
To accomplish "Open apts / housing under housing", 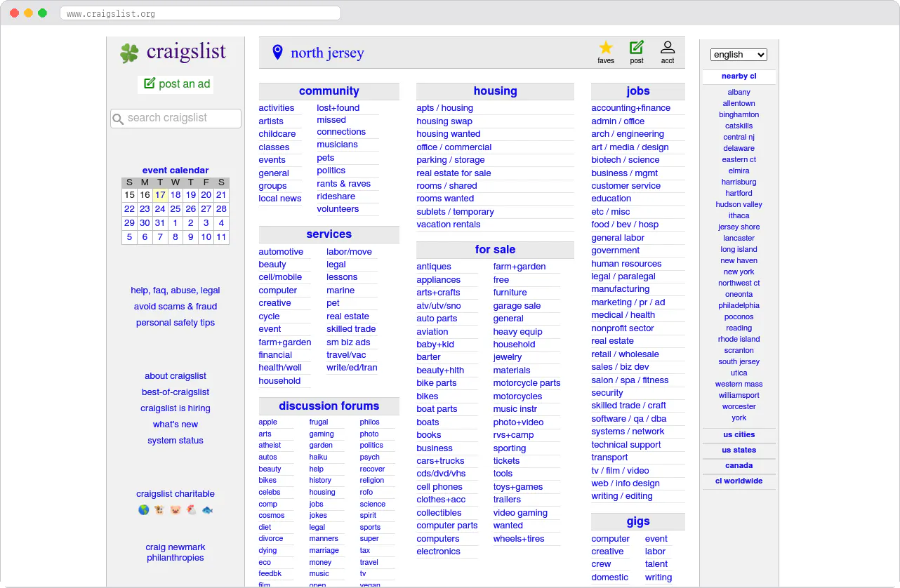I will pyautogui.click(x=444, y=107).
